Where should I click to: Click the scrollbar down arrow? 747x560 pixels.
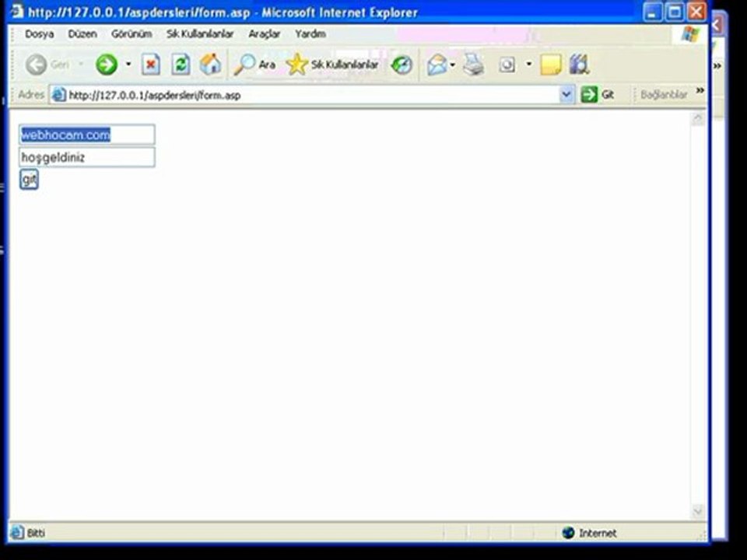(x=698, y=512)
